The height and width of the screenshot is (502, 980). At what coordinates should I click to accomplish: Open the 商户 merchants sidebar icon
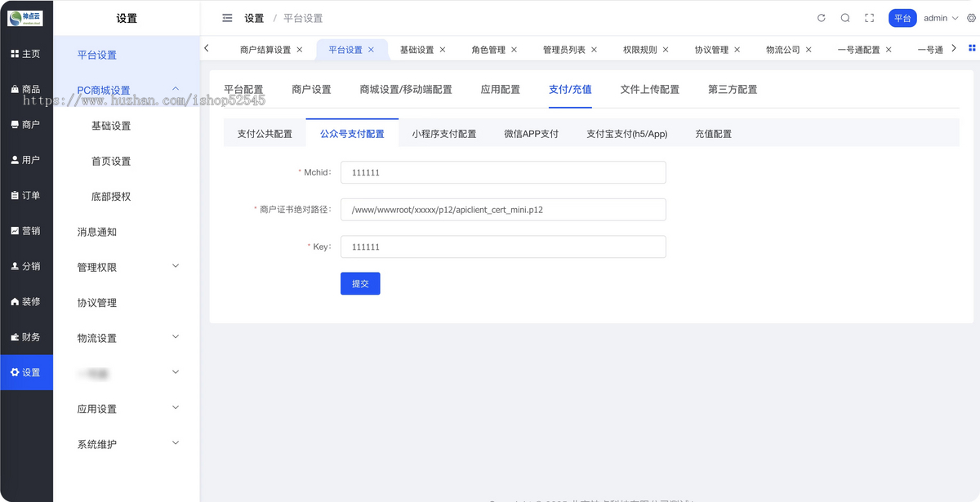[15, 124]
